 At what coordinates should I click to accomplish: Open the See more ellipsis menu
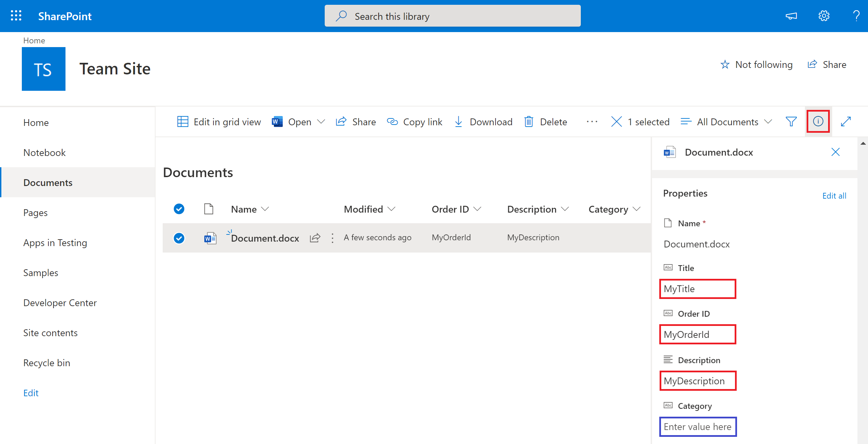click(592, 122)
